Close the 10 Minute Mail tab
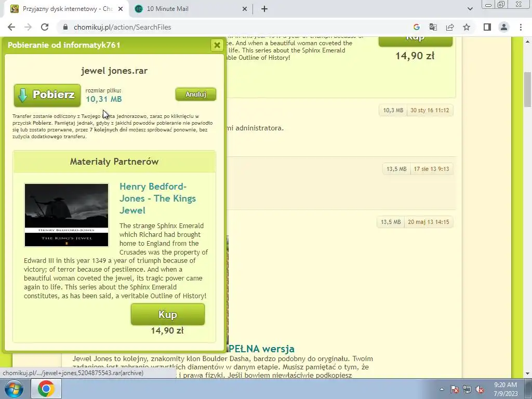This screenshot has height=399, width=532. (x=245, y=9)
